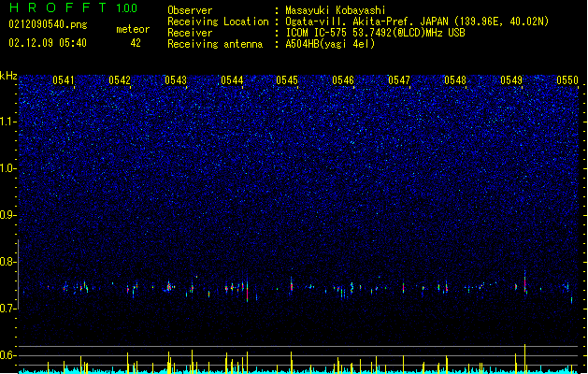Click the 'meteor' label
The height and width of the screenshot is (374, 588).
[133, 29]
